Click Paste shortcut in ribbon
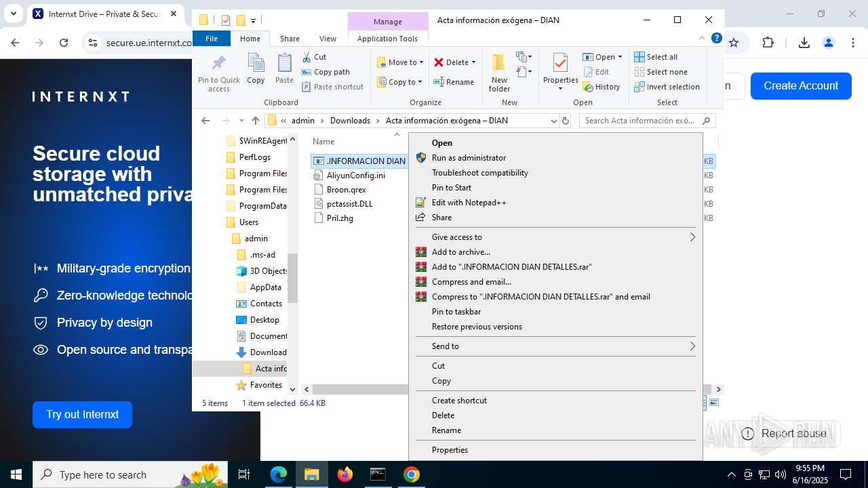 pos(333,87)
